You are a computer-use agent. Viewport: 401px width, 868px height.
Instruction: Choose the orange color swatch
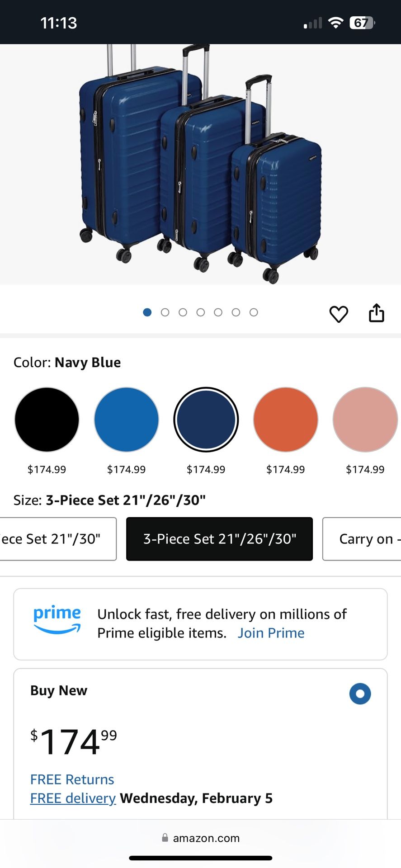(285, 420)
